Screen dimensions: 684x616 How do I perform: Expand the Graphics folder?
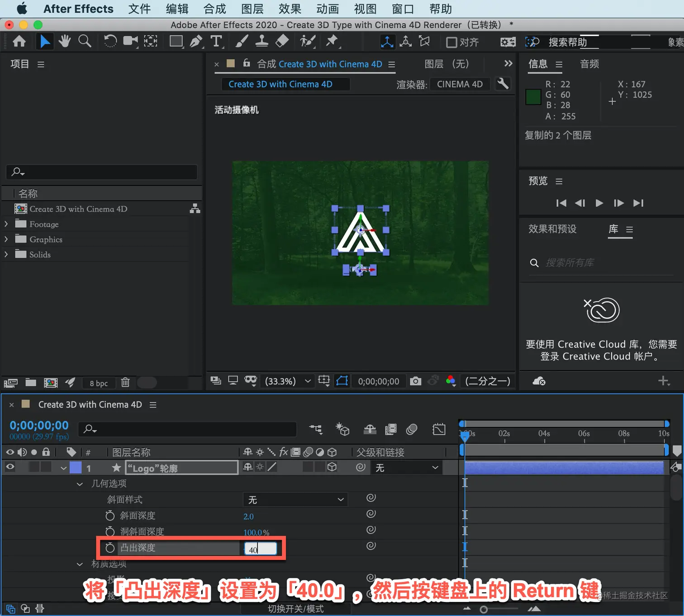click(x=6, y=239)
